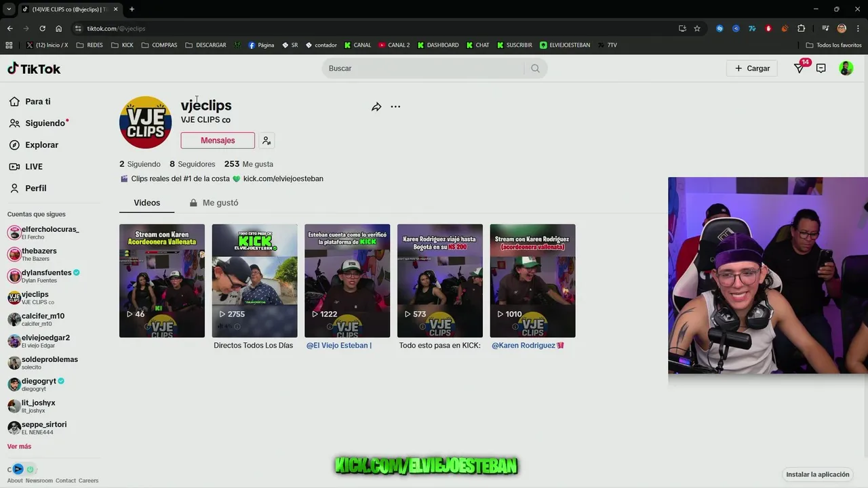Click the Buscar search input field
Screen dimensions: 868x488
coord(424,68)
